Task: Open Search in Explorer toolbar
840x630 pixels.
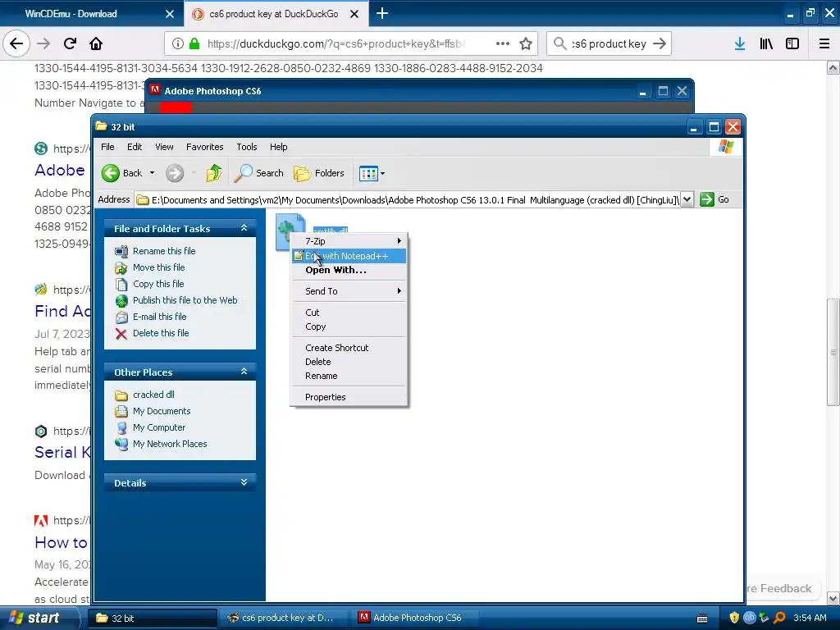Action: pos(258,173)
